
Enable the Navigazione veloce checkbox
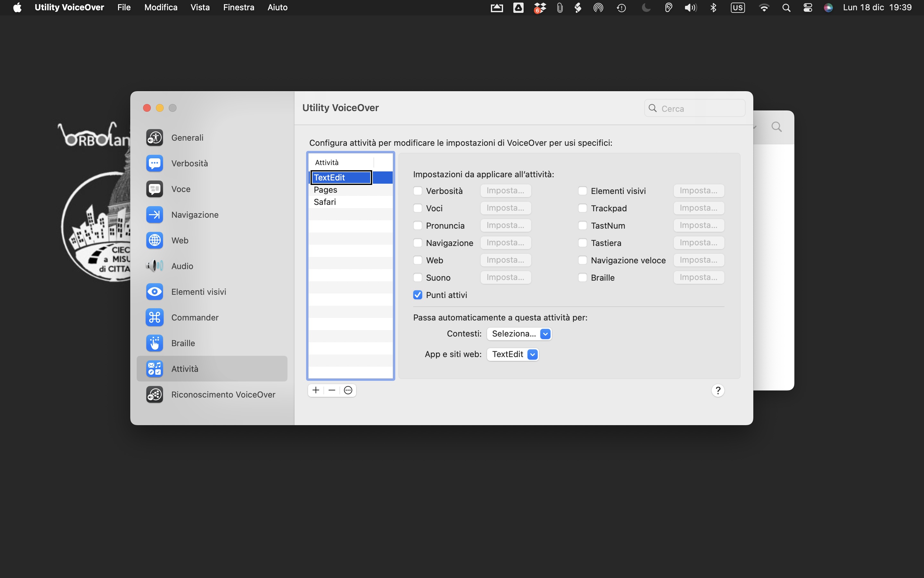pyautogui.click(x=582, y=260)
